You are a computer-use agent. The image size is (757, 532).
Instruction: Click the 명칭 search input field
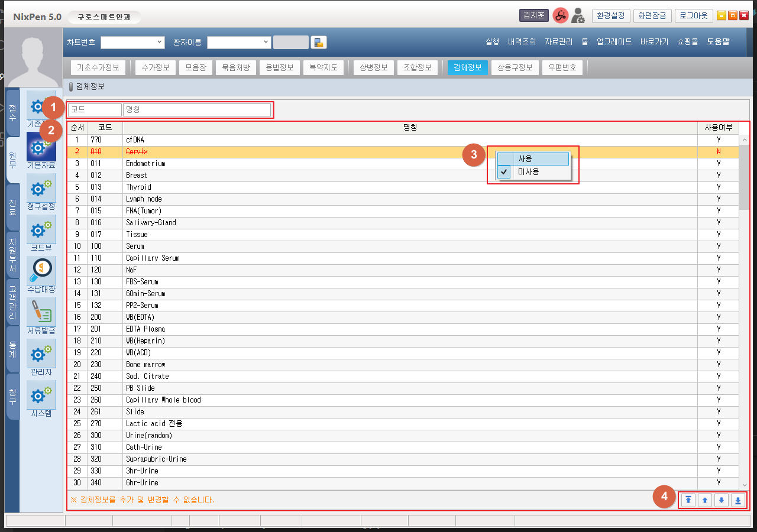click(x=196, y=110)
